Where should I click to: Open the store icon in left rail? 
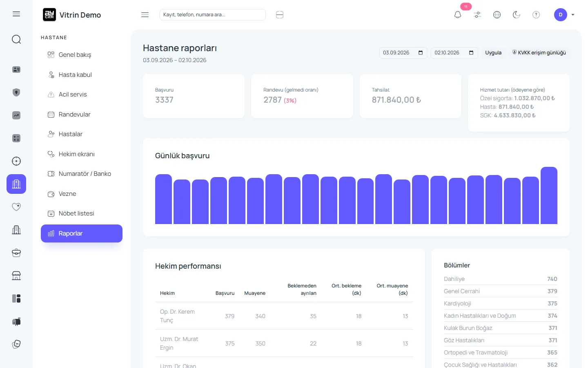tap(16, 276)
